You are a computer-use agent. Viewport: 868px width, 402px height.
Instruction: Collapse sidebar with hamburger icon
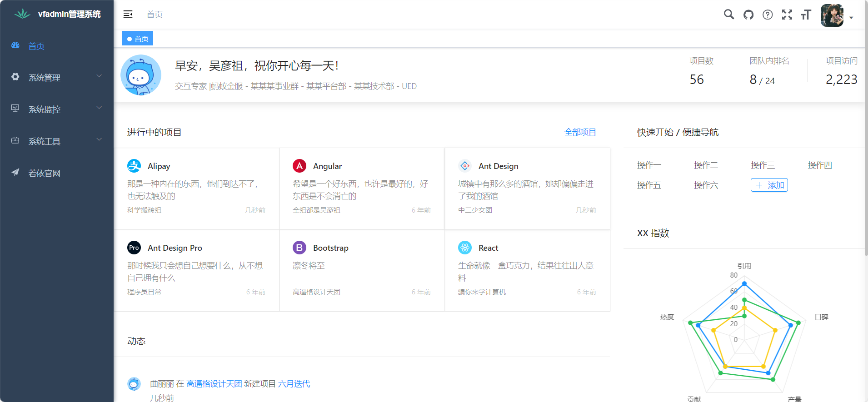tap(128, 15)
